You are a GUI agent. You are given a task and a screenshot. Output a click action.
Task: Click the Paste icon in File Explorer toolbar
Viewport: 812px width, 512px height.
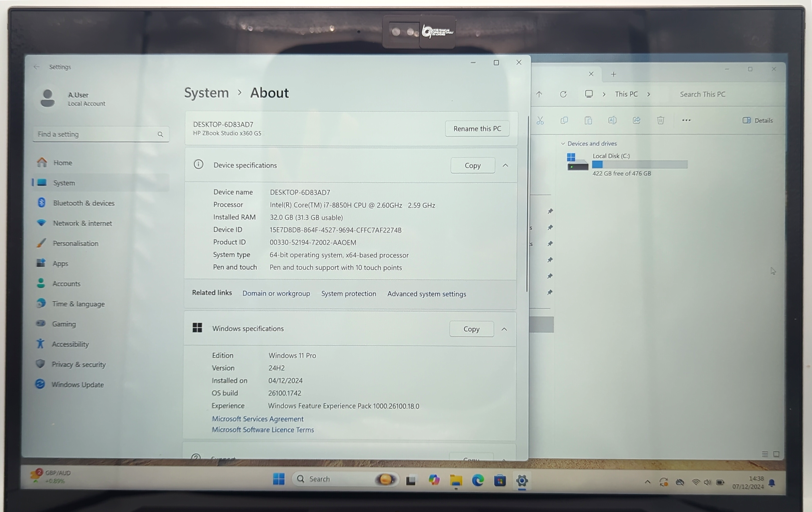[x=588, y=120]
